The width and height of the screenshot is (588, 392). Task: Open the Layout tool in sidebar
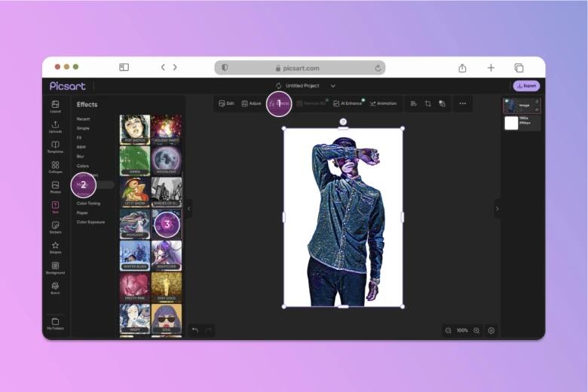point(55,106)
